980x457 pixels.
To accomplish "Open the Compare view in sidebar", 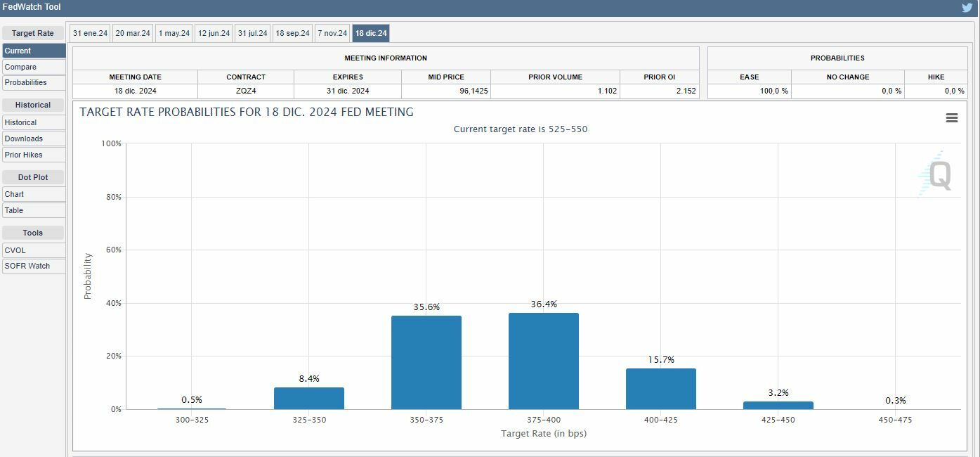I will (x=34, y=67).
